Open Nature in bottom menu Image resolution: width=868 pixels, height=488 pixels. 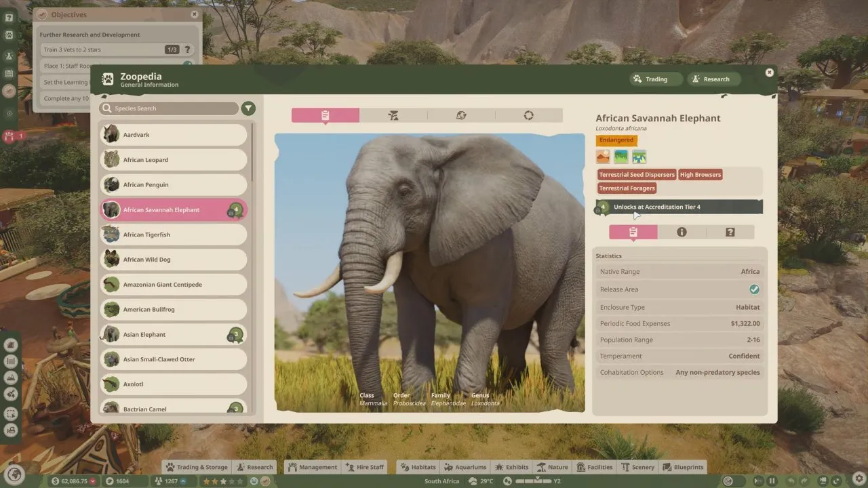(x=553, y=467)
